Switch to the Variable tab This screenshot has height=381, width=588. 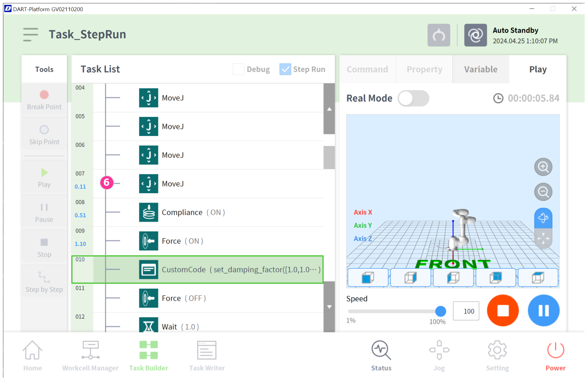coord(481,69)
